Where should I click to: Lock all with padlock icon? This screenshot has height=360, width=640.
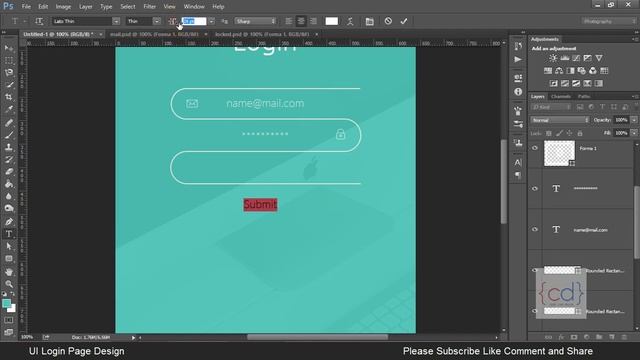pos(580,133)
